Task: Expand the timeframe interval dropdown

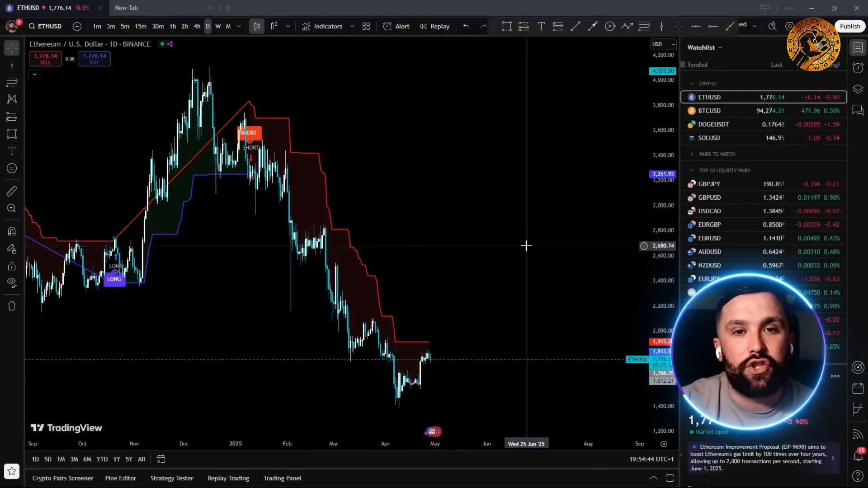Action: 239,26
